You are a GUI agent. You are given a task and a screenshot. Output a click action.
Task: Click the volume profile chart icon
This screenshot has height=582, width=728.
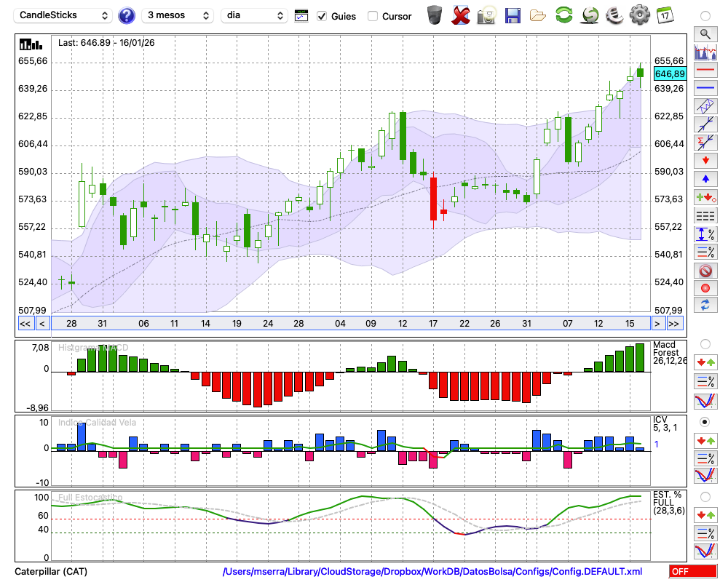tap(705, 52)
